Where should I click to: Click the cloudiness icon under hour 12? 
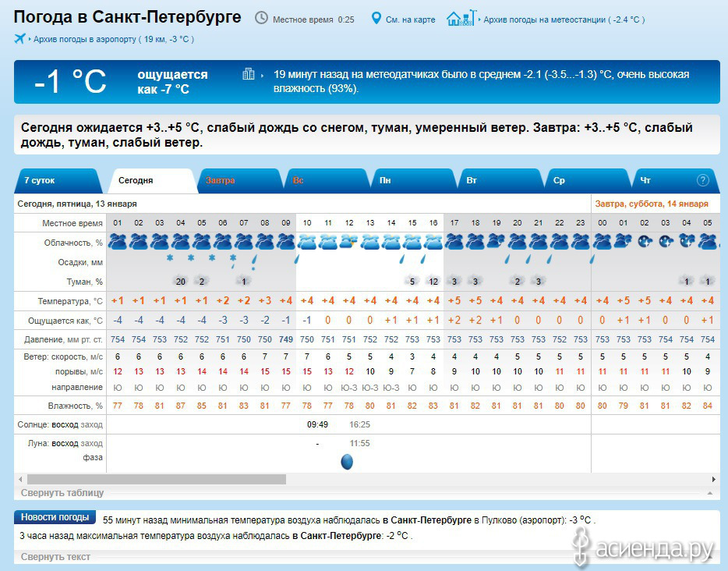[349, 242]
